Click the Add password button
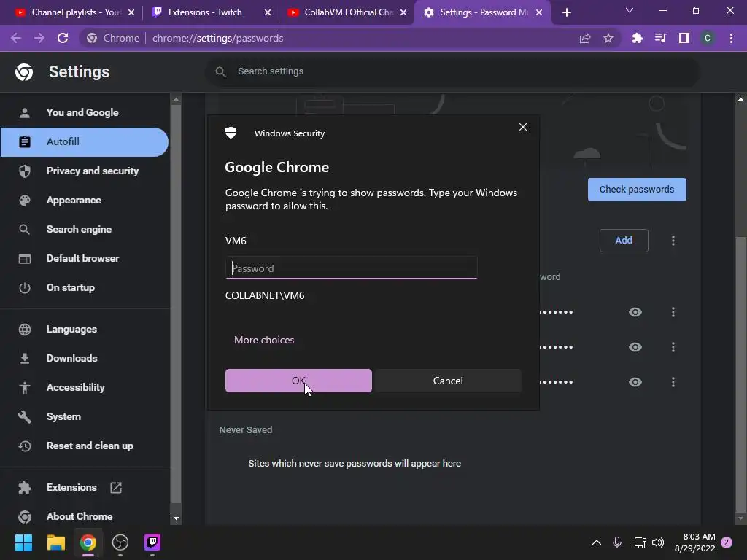The image size is (747, 560). point(623,241)
